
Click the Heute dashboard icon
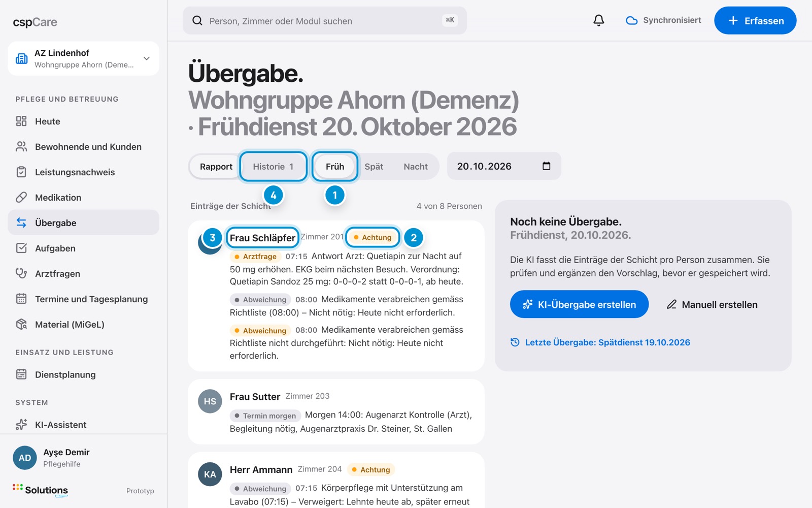21,121
